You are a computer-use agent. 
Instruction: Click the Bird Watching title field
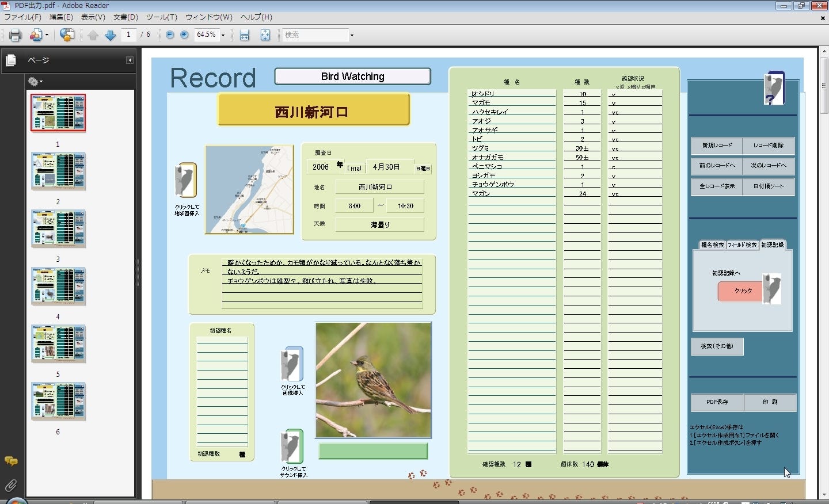[352, 77]
